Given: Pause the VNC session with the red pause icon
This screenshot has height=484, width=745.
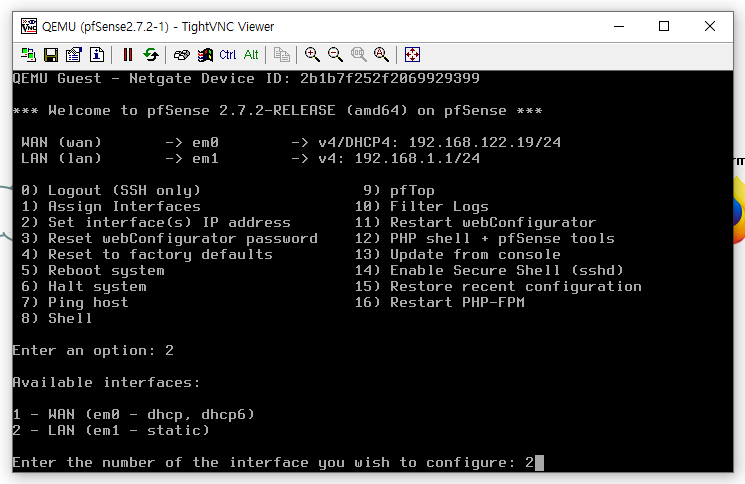Looking at the screenshot, I should 127,55.
